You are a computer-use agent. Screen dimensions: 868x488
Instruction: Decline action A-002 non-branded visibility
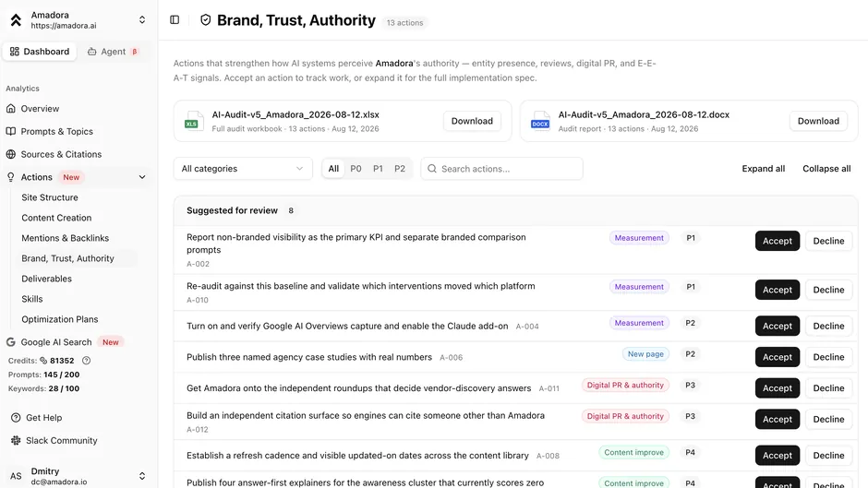click(x=828, y=241)
